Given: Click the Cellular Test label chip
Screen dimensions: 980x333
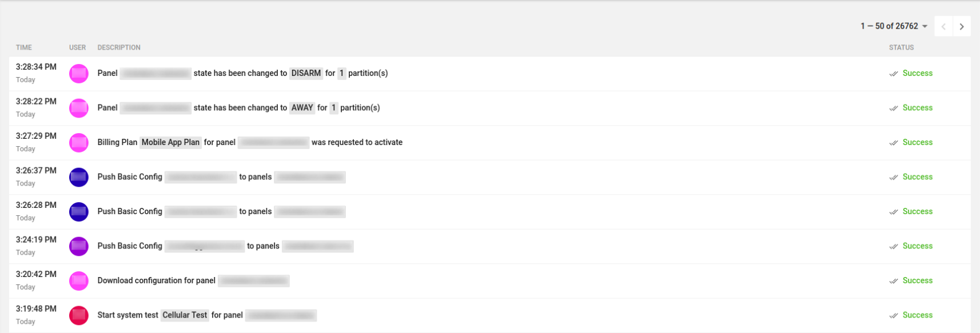Looking at the screenshot, I should click(184, 315).
